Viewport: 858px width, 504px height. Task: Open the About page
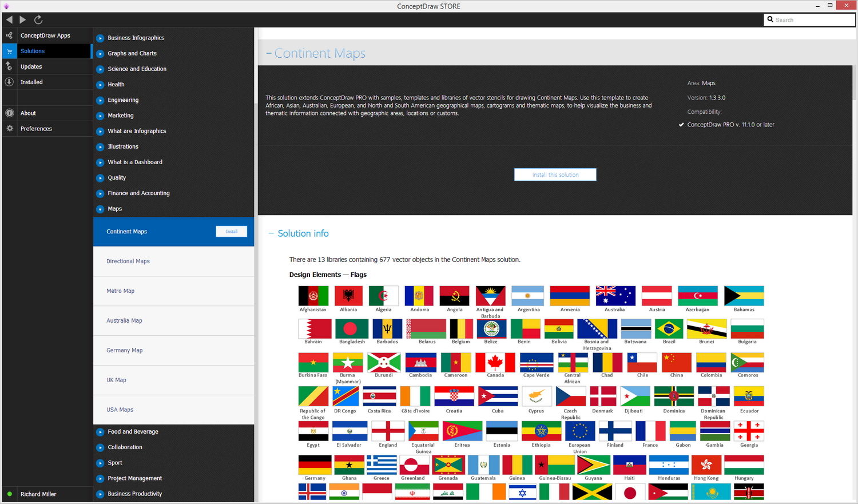coord(46,113)
